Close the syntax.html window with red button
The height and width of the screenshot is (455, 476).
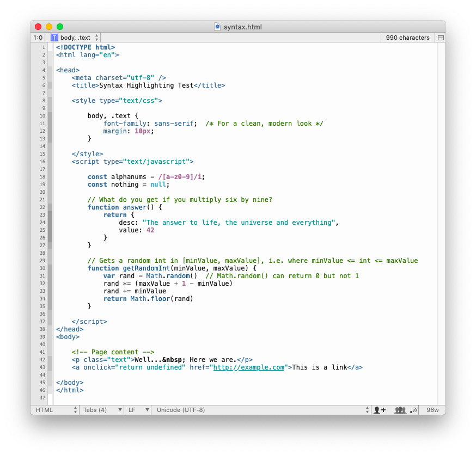point(38,27)
